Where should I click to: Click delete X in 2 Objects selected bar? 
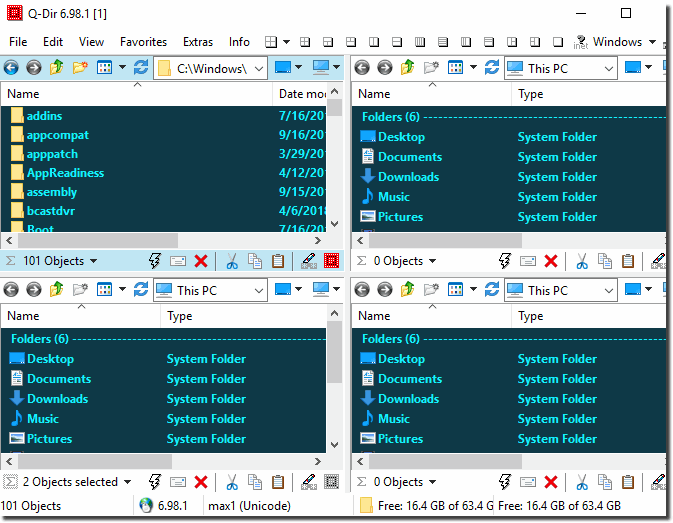201,482
